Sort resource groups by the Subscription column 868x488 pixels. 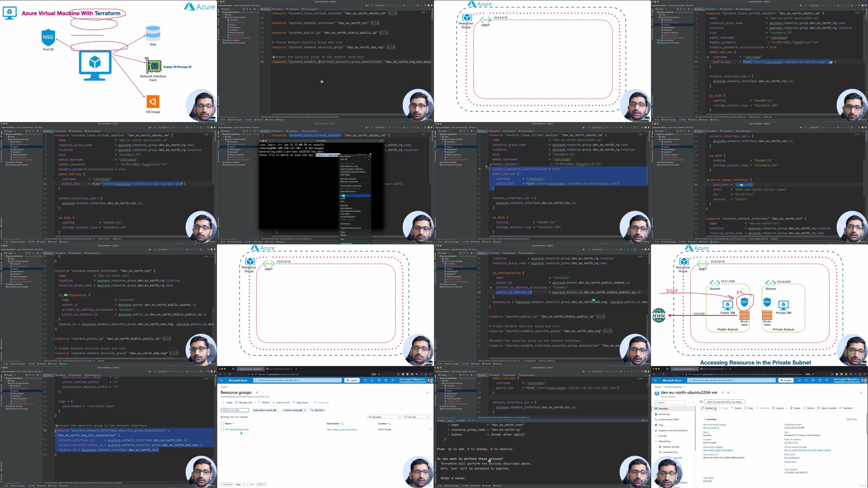335,424
